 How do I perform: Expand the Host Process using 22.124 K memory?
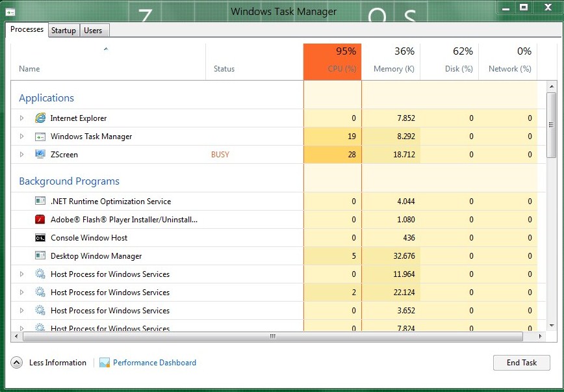pyautogui.click(x=21, y=292)
